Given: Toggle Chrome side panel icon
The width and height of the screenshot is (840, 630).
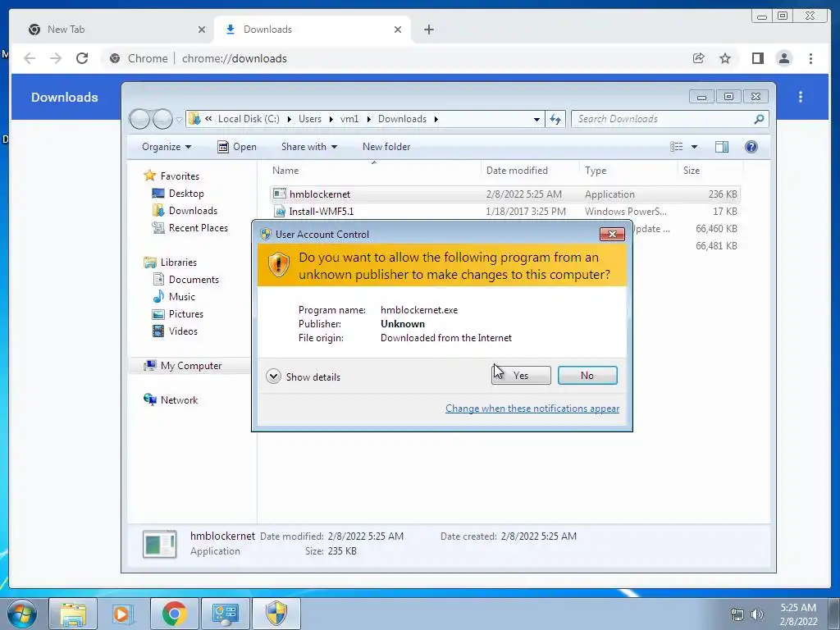Looking at the screenshot, I should click(757, 58).
